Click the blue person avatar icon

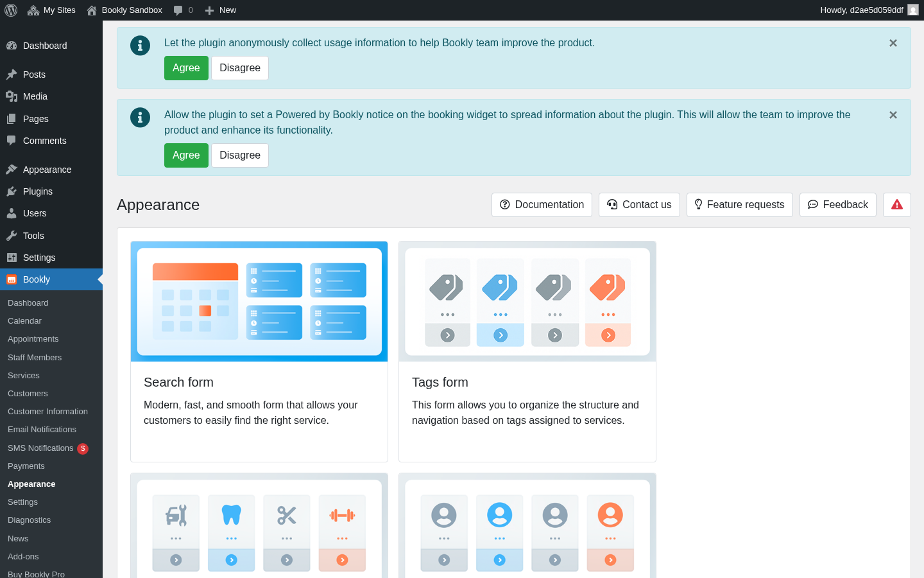point(500,515)
